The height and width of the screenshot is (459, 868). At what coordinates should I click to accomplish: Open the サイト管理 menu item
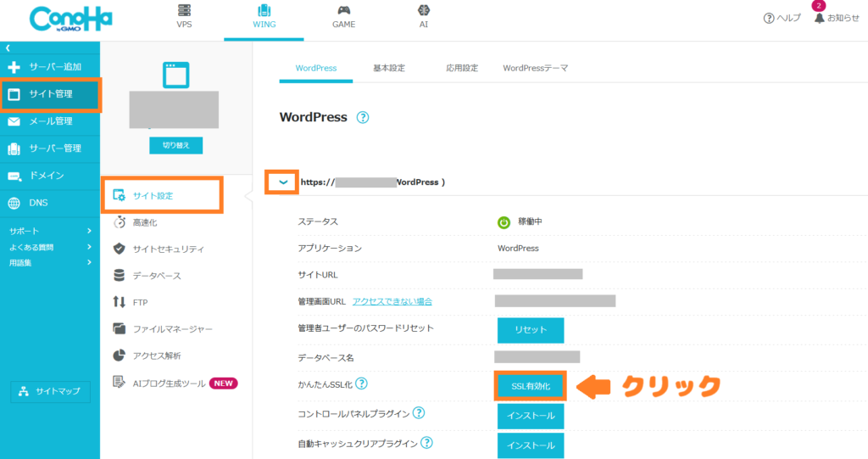pyautogui.click(x=50, y=94)
